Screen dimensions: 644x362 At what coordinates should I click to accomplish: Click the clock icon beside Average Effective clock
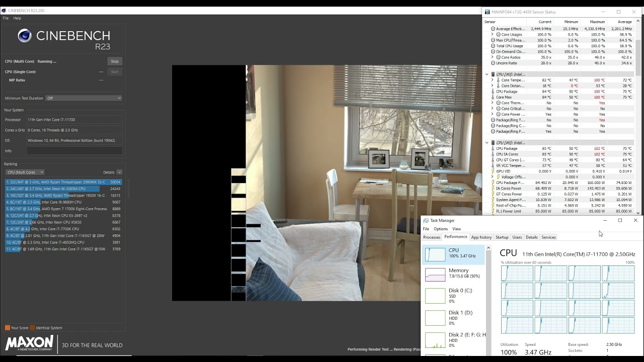tap(493, 29)
